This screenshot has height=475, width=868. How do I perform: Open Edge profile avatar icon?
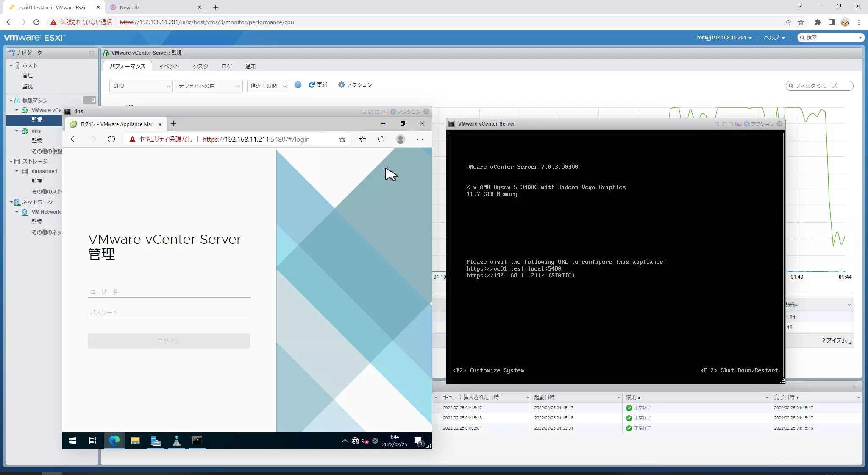click(401, 139)
